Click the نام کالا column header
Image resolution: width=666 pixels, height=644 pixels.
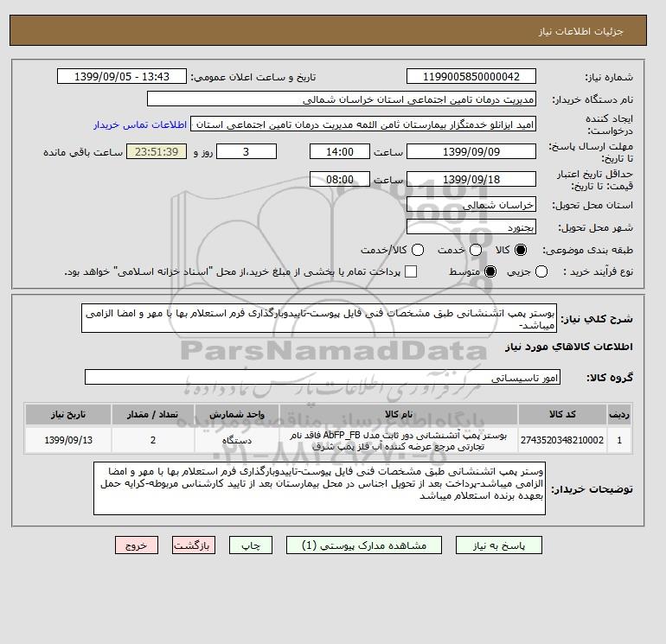click(x=399, y=414)
